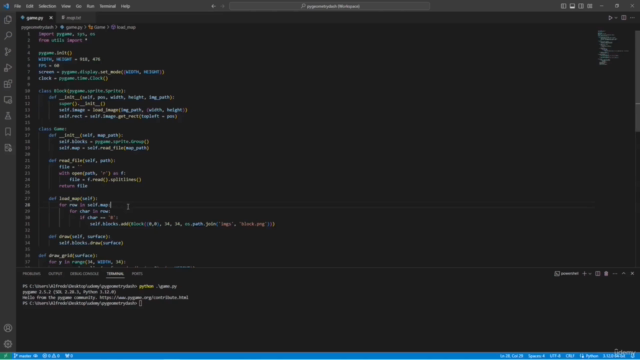The width and height of the screenshot is (640, 360).
Task: Toggle the secondary side bar
Action: pyautogui.click(x=581, y=6)
